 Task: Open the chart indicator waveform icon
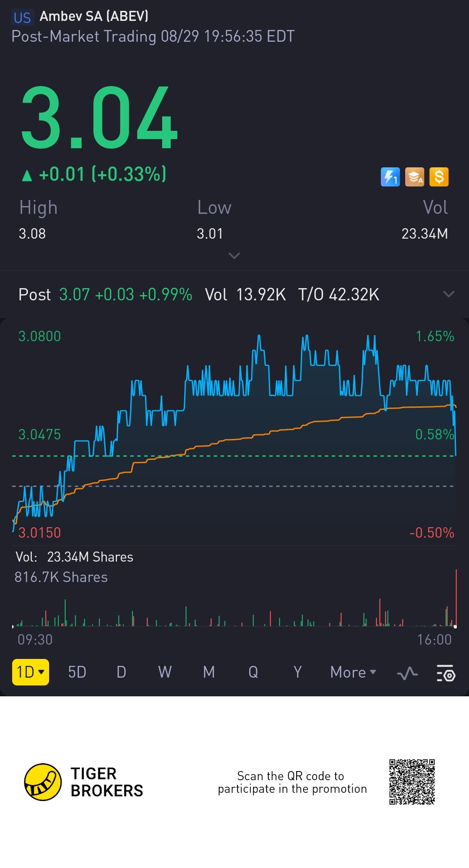coord(407,673)
